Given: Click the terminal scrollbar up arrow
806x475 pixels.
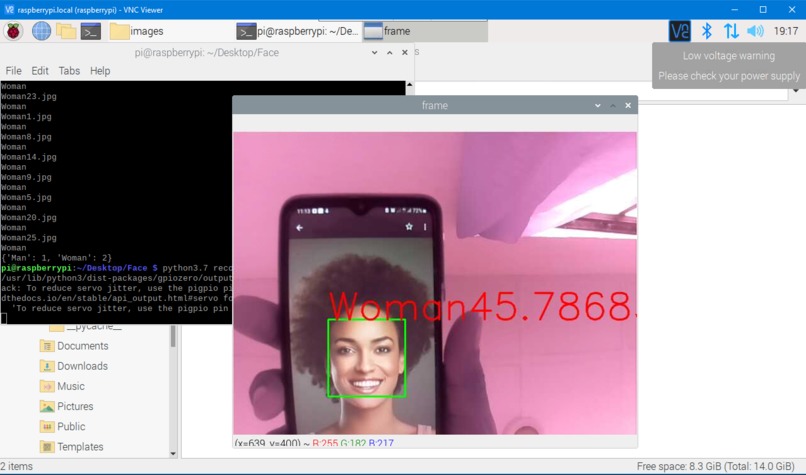Looking at the screenshot, I should 409,85.
